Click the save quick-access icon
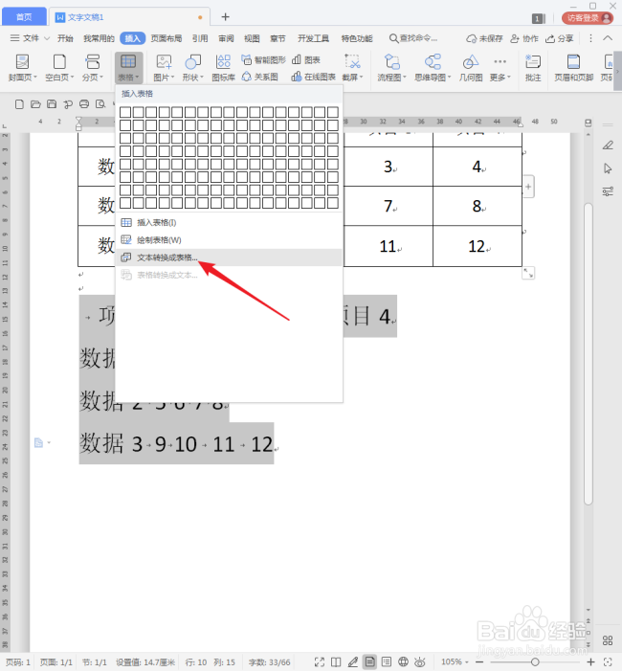This screenshot has width=622, height=672. (52, 104)
